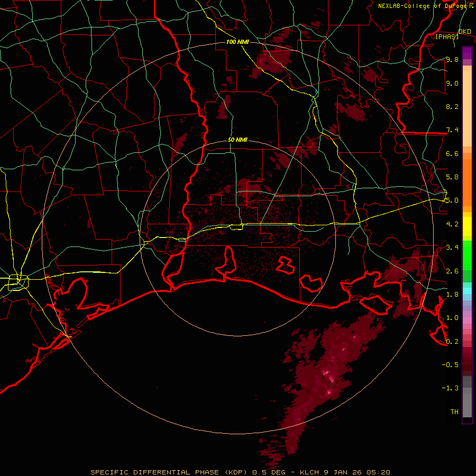Select the 3.4 scale label
The image size is (476, 476).
[452, 248]
